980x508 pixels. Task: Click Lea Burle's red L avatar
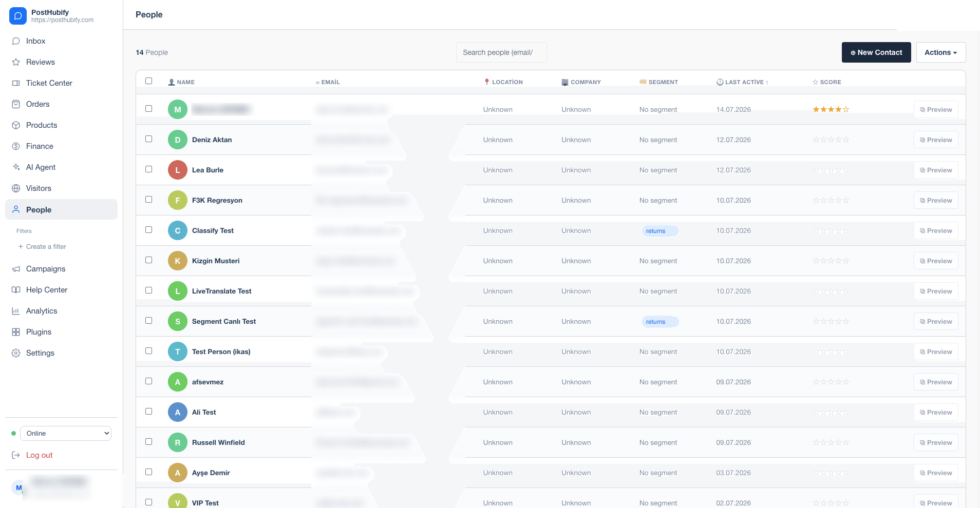click(178, 170)
